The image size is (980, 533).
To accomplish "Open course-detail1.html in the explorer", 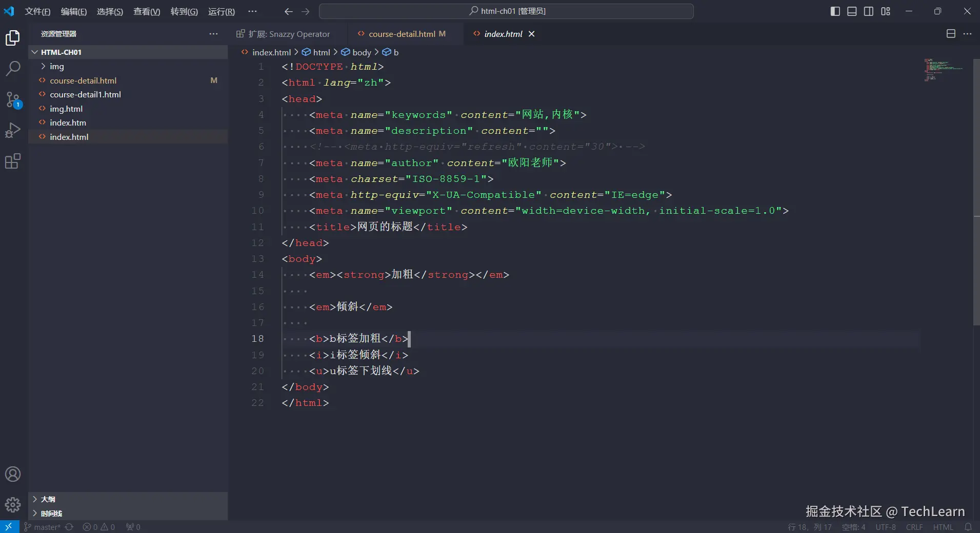I will (128, 95).
